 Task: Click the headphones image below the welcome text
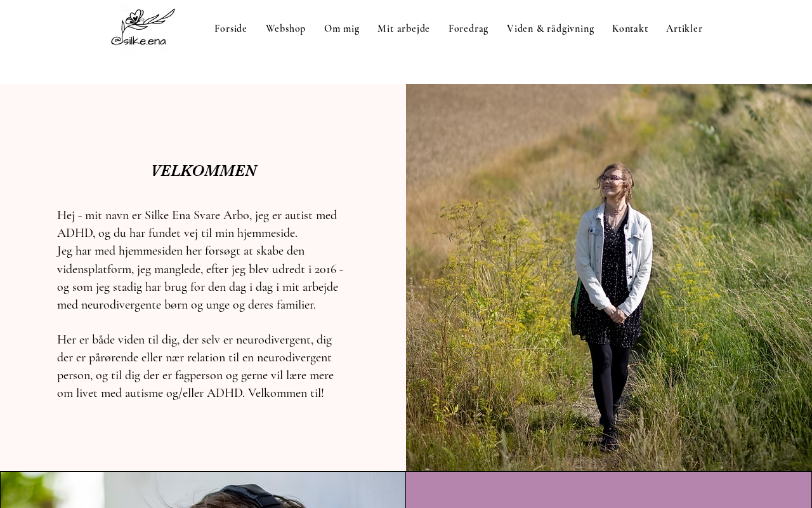(203, 490)
